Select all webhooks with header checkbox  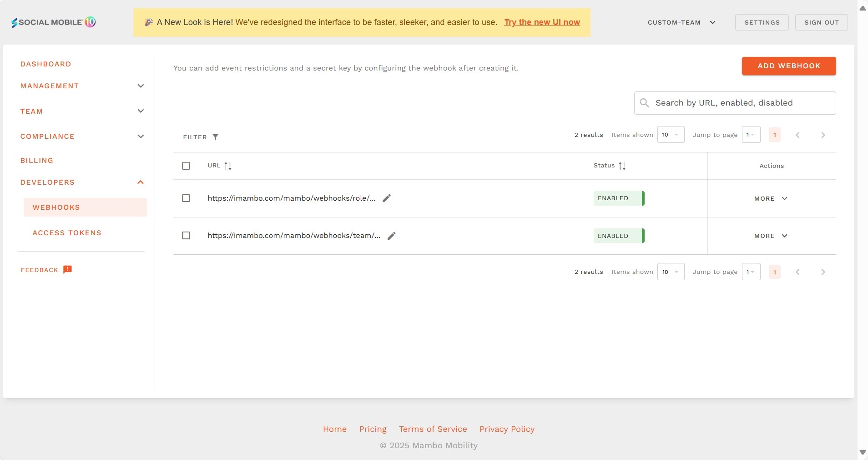click(x=186, y=166)
